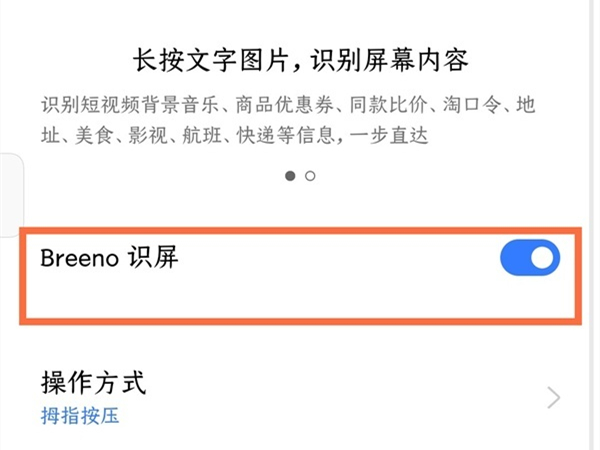Go to the second hollow page dot
The width and height of the screenshot is (600, 450).
pyautogui.click(x=310, y=176)
